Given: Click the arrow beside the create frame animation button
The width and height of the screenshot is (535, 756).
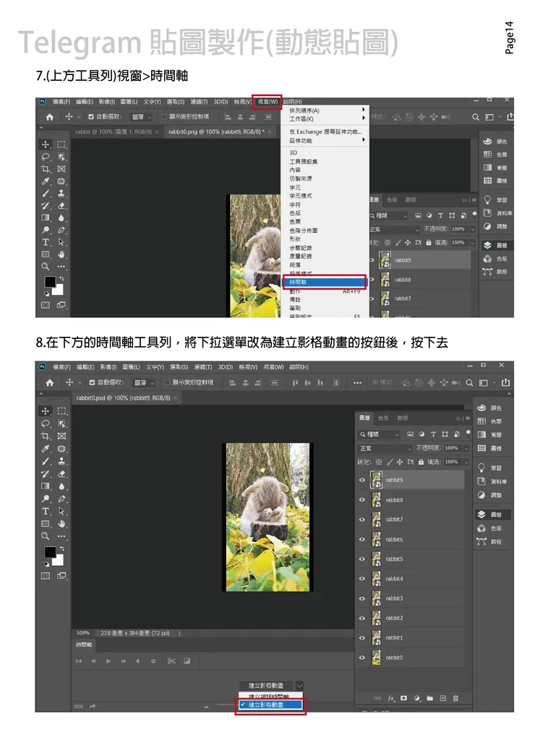Looking at the screenshot, I should (299, 686).
